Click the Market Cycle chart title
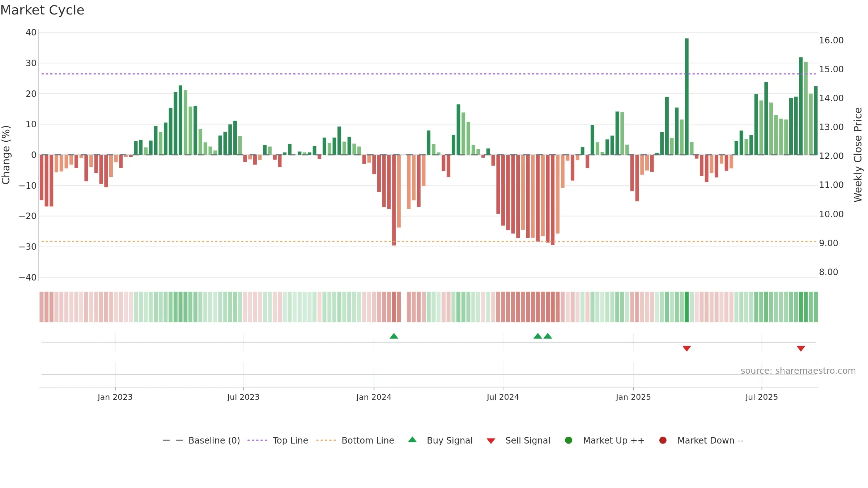The width and height of the screenshot is (868, 488). (x=42, y=10)
